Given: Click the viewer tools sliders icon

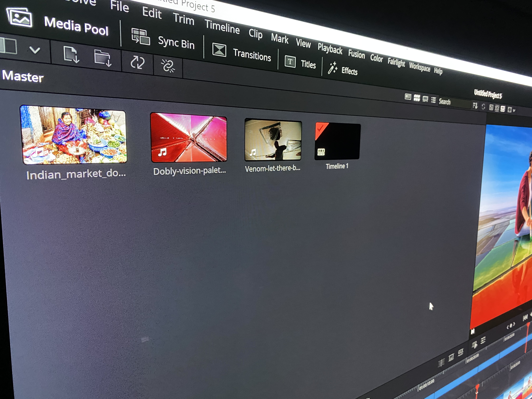Looking at the screenshot, I should point(483,340).
